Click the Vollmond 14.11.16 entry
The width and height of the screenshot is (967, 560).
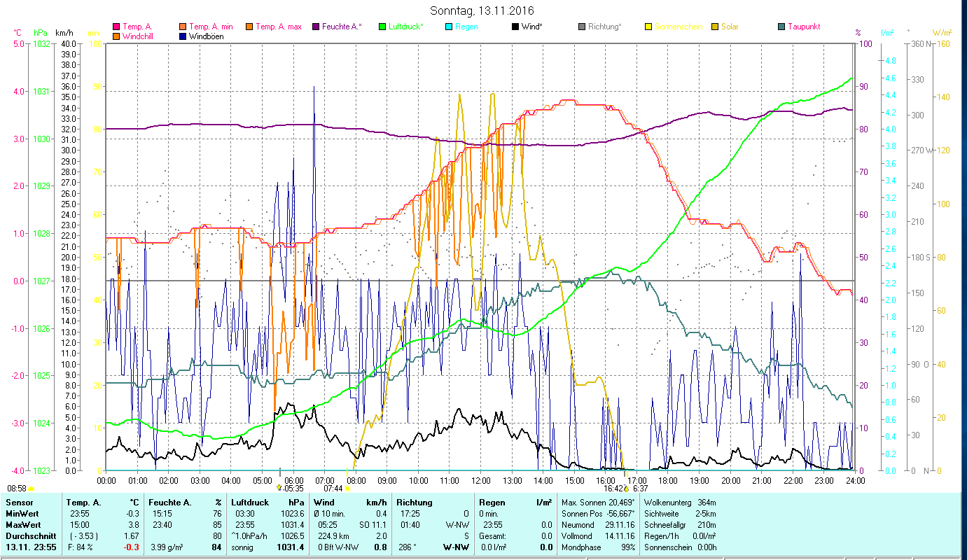coord(598,536)
